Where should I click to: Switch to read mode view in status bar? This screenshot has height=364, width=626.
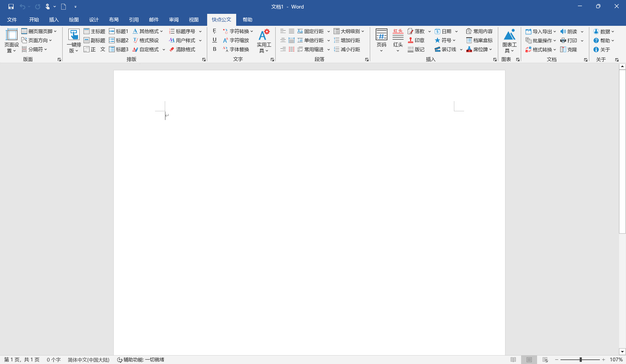coord(513,360)
